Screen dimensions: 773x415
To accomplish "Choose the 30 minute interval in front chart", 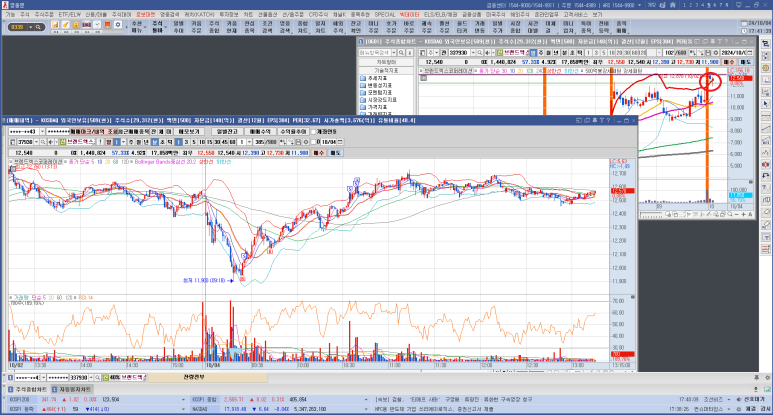I will [217, 142].
